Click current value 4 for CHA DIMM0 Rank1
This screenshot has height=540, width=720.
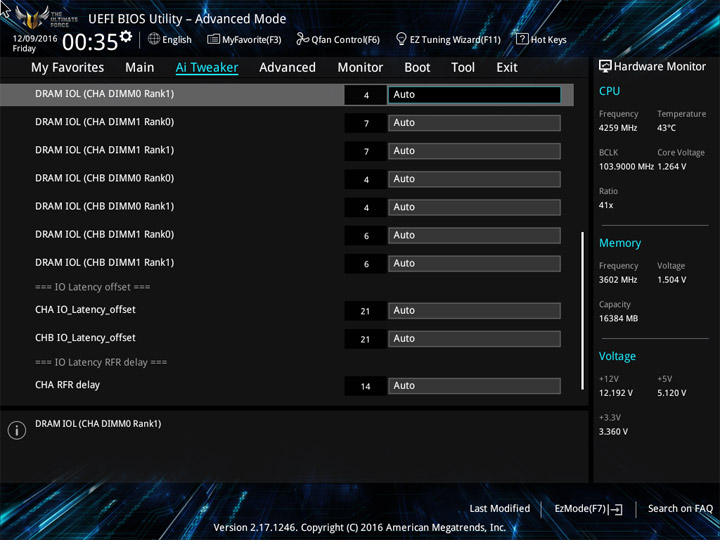pyautogui.click(x=366, y=95)
